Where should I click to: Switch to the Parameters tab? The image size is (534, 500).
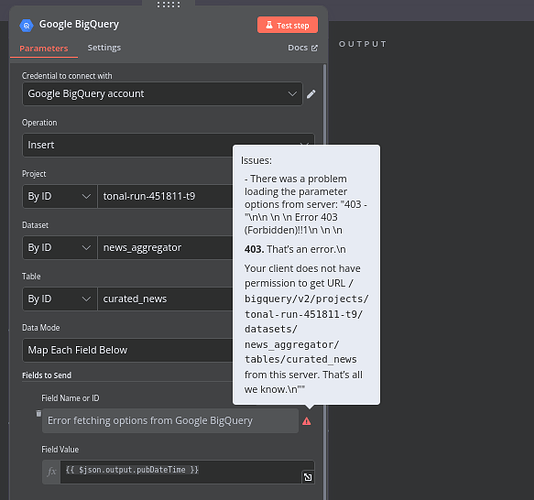pyautogui.click(x=44, y=48)
